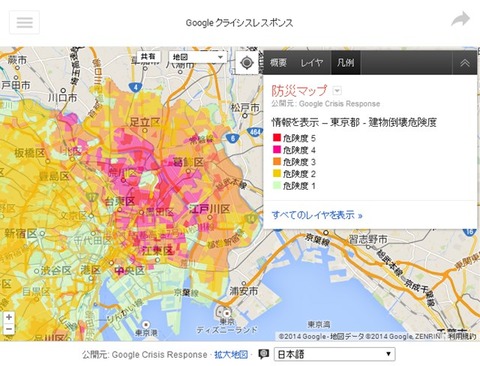The image size is (480, 366).
Task: Open the 日本語 language dropdown
Action: 335,354
